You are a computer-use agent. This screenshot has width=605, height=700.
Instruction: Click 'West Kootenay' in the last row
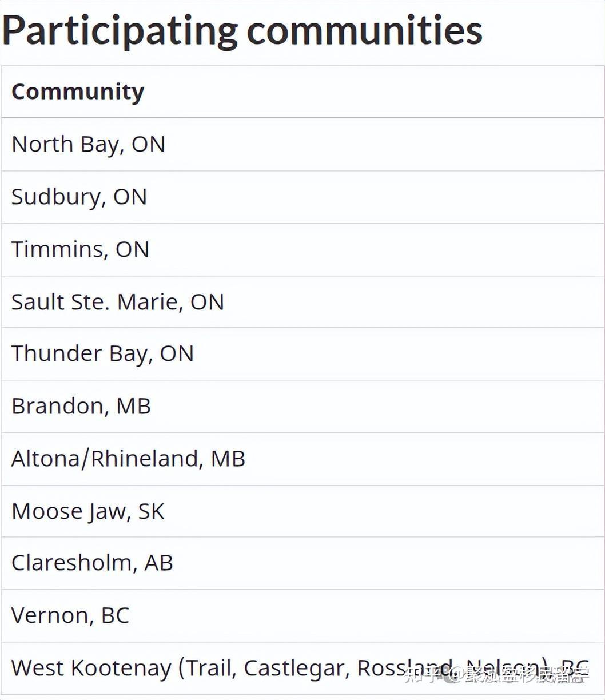click(x=91, y=668)
